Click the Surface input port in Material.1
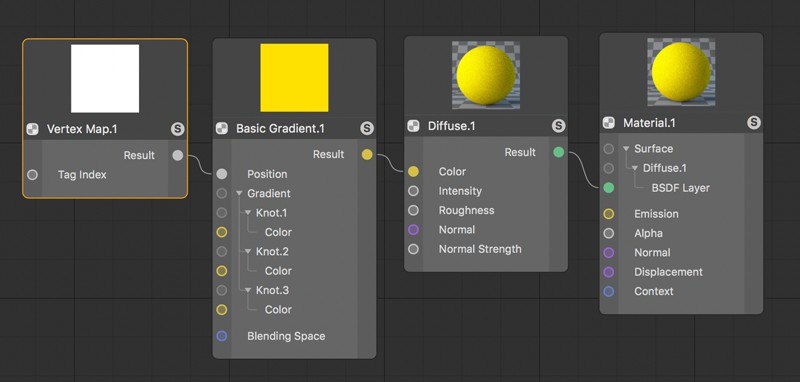 click(x=609, y=149)
